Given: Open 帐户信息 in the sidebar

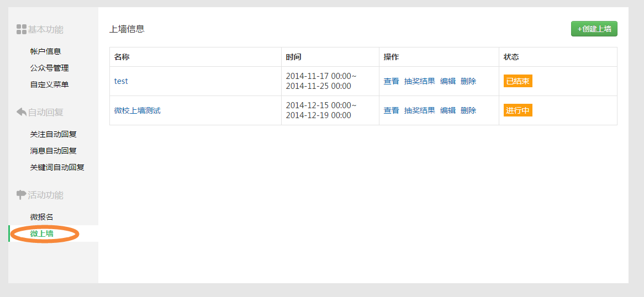Looking at the screenshot, I should 46,51.
